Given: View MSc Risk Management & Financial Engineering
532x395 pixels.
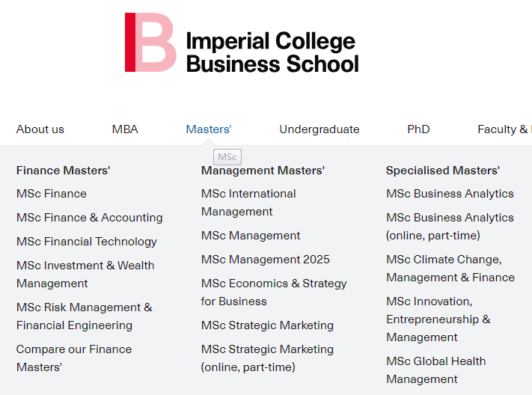Looking at the screenshot, I should tap(84, 316).
